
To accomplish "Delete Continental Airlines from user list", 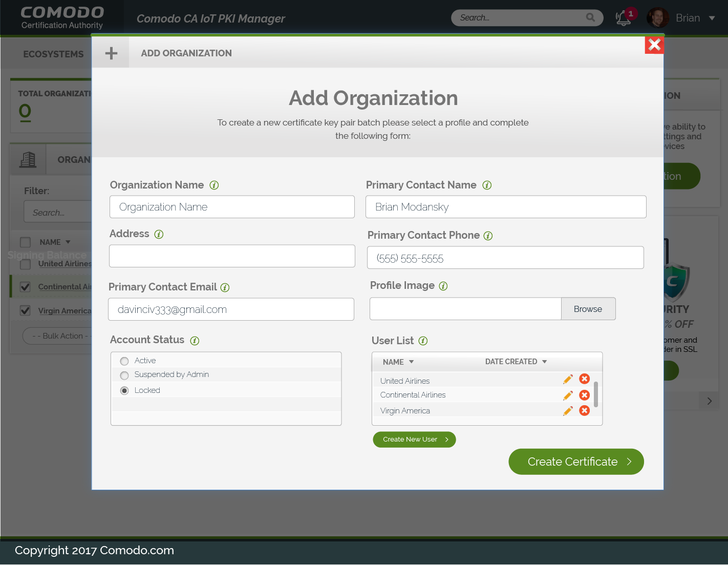I will [584, 395].
